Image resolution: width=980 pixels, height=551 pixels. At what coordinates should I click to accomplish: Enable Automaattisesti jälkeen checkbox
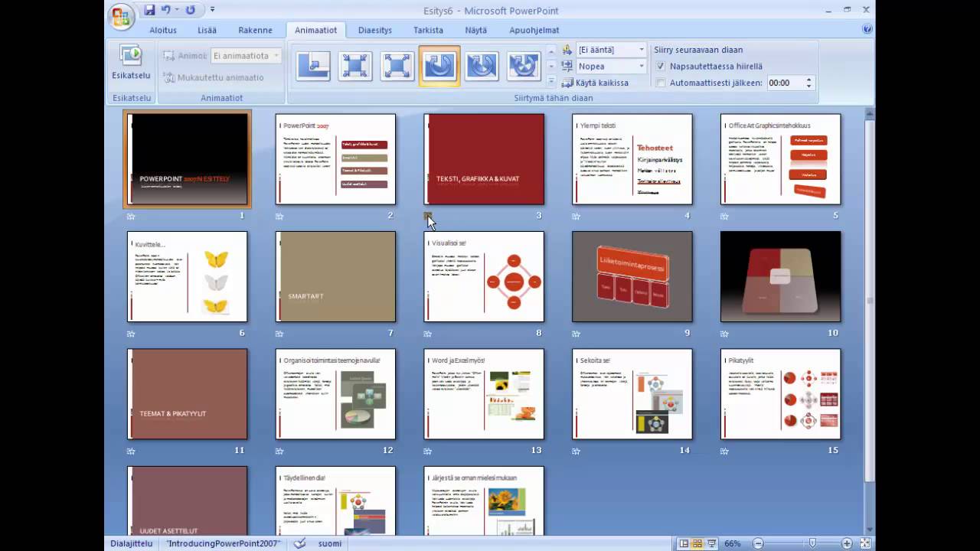661,83
